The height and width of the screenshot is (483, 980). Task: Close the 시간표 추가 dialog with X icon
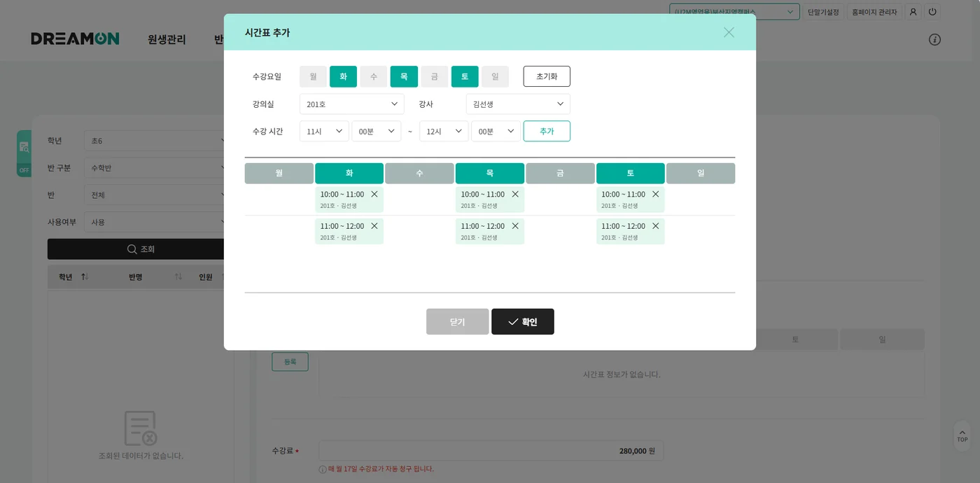(729, 32)
